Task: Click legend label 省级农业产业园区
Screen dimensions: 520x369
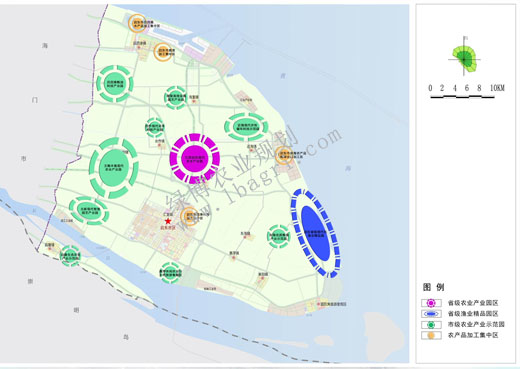Action: pos(473,303)
